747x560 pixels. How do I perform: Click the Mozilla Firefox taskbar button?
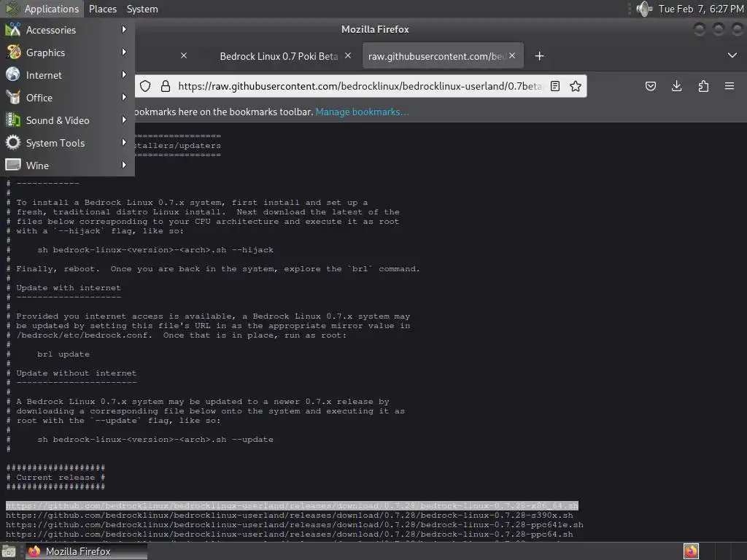86,551
